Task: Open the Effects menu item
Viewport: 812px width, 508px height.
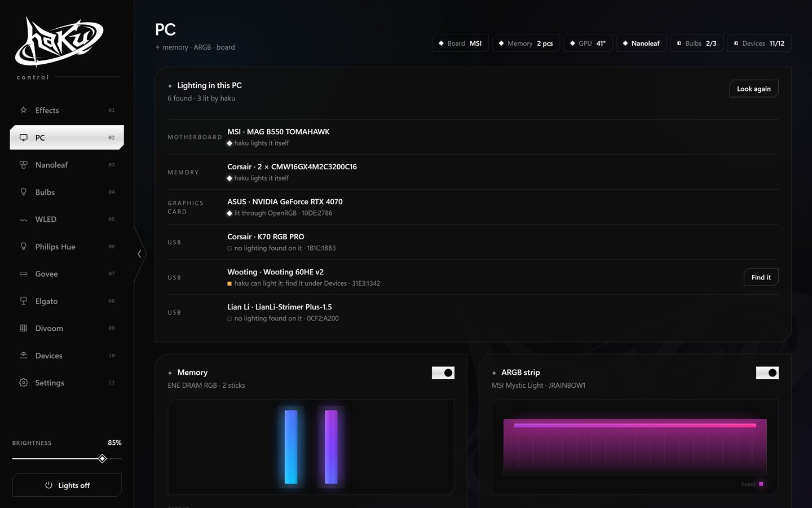Action: click(x=67, y=110)
